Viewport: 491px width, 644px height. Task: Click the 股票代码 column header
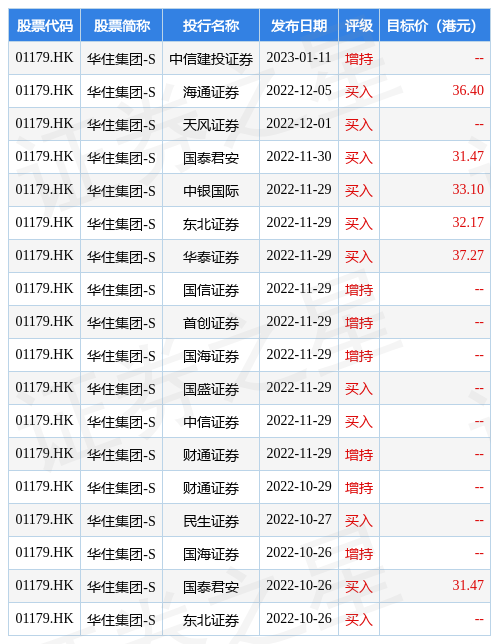[44, 25]
